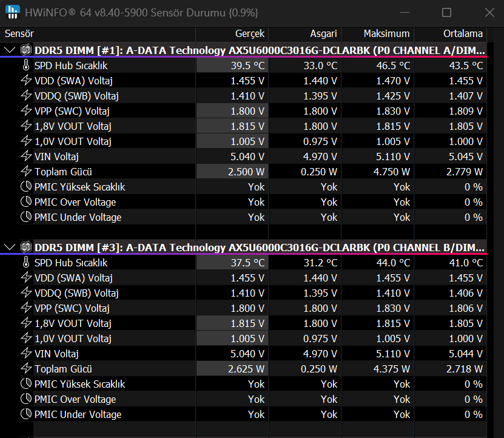504x438 pixels.
Task: Click lightning icon of DIMM #1 1,0V VOUT Voltaj
Action: (26, 141)
